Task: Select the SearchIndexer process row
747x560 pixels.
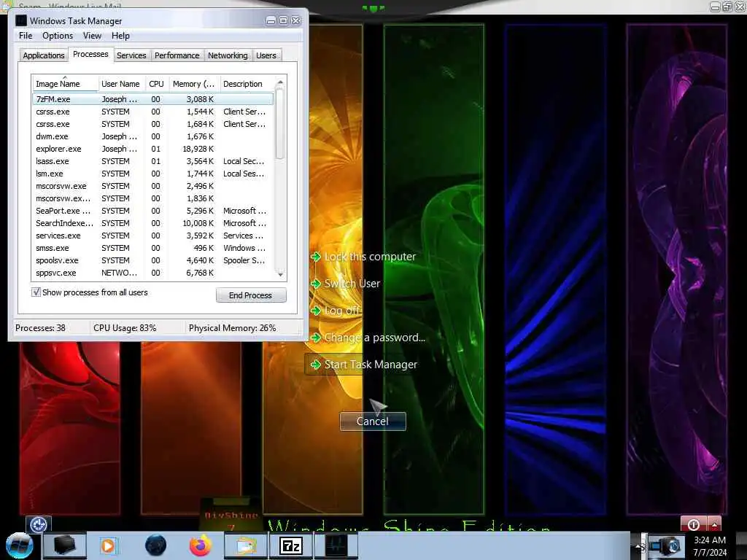Action: (153, 223)
